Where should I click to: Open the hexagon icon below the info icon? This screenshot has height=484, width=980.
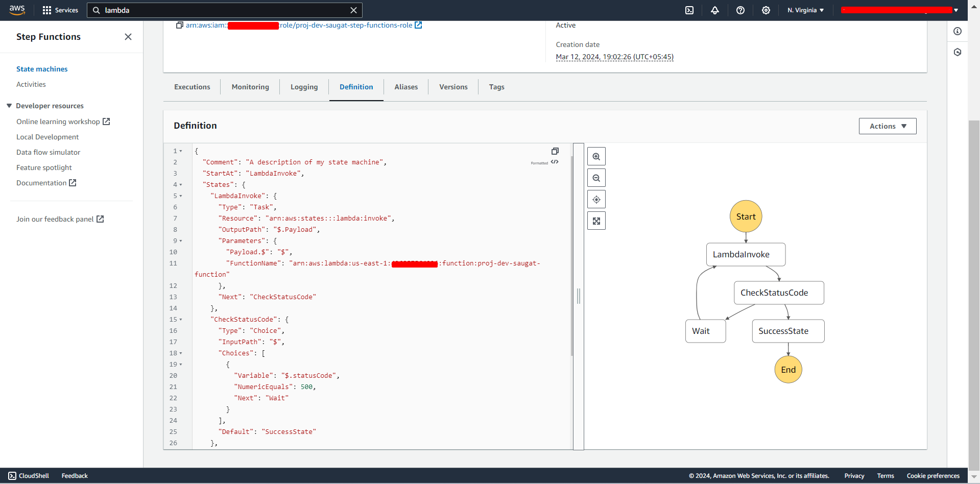click(958, 52)
